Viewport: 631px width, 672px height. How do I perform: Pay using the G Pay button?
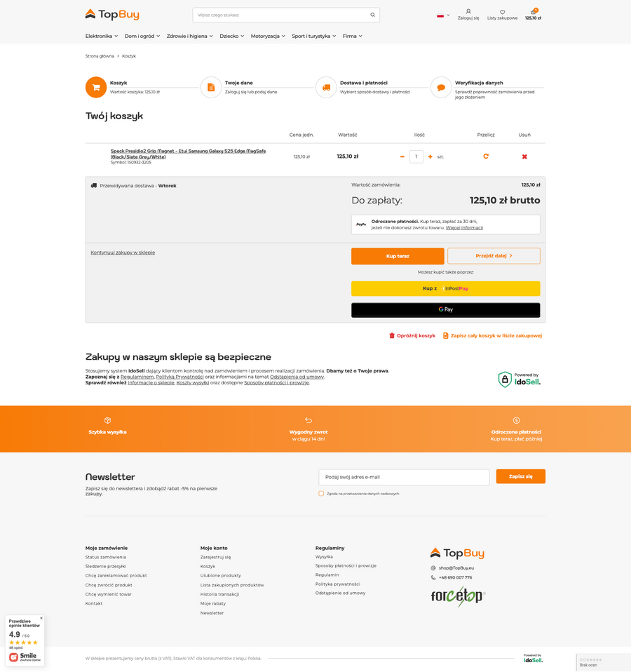(x=445, y=309)
